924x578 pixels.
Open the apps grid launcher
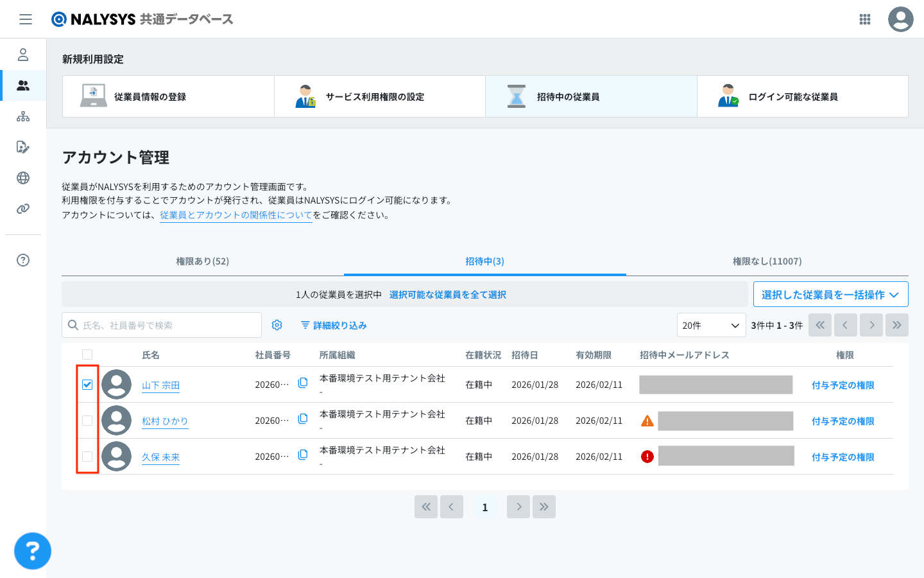pyautogui.click(x=864, y=19)
